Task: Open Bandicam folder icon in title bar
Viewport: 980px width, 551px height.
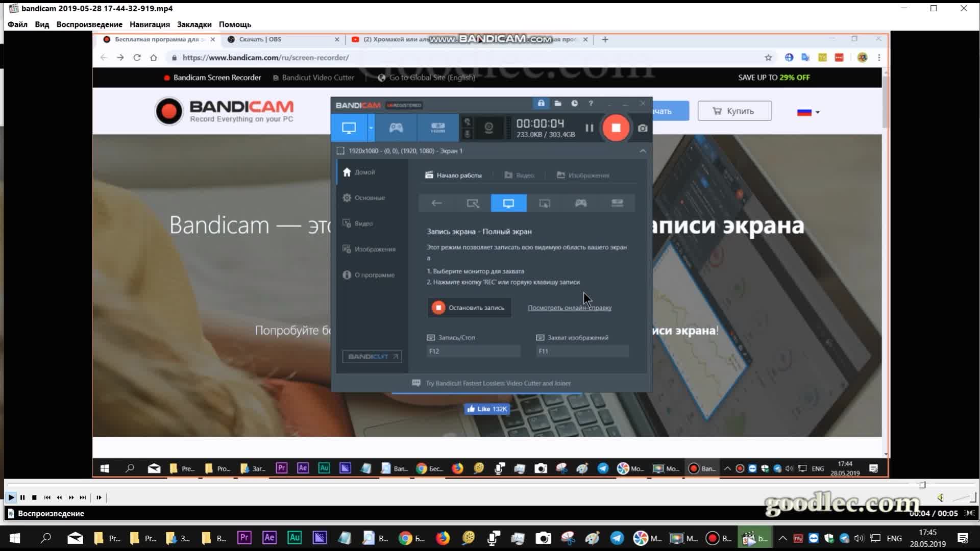Action: point(558,104)
